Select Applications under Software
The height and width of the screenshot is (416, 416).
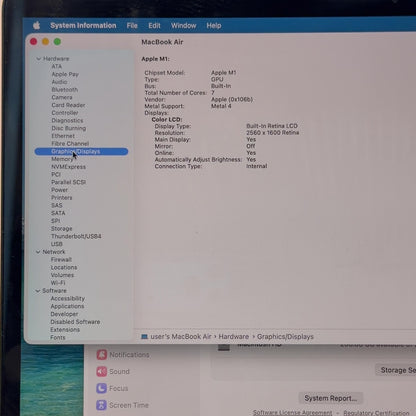[x=67, y=306]
